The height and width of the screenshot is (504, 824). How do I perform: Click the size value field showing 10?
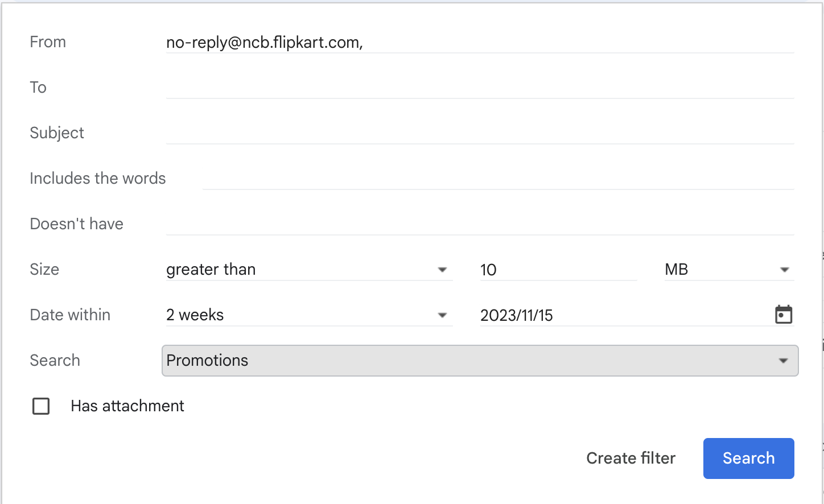558,270
